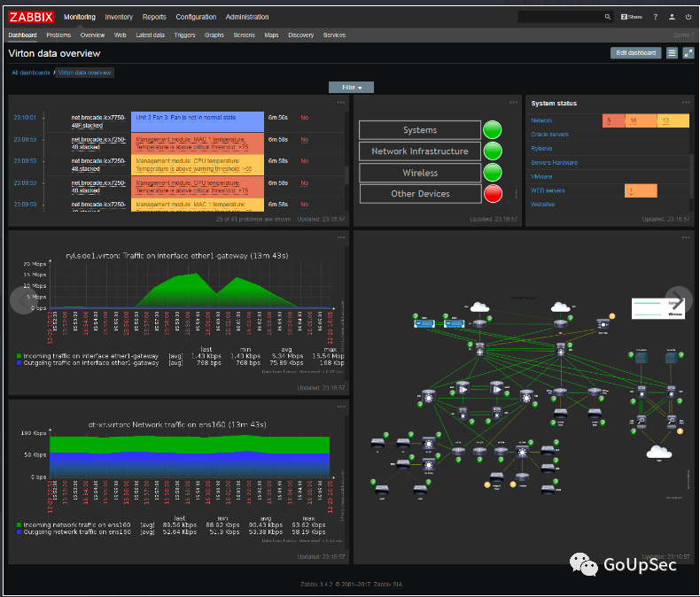Open the Share link
The image size is (700, 597).
(631, 17)
